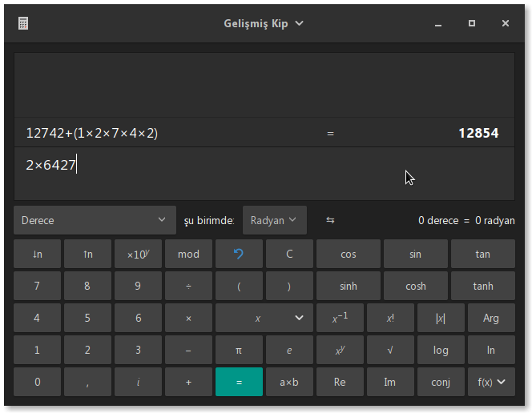532x413 pixels.
Task: Click the square root √ button
Action: click(x=390, y=350)
